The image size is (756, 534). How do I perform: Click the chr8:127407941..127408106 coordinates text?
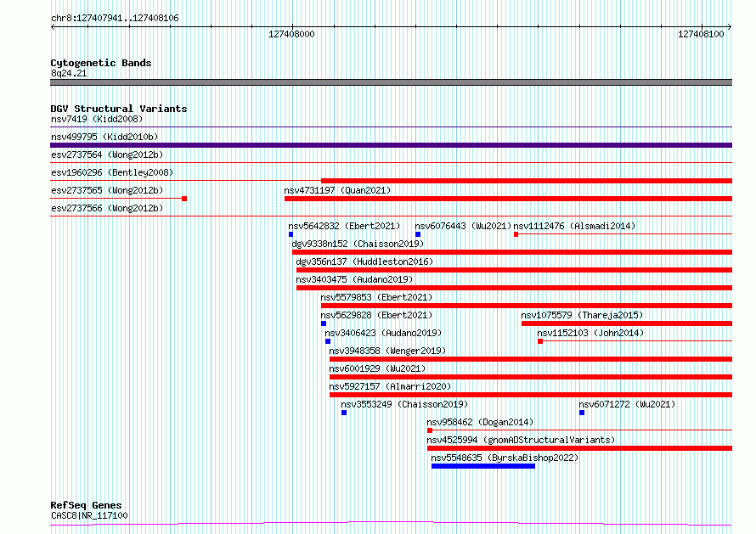click(x=115, y=19)
